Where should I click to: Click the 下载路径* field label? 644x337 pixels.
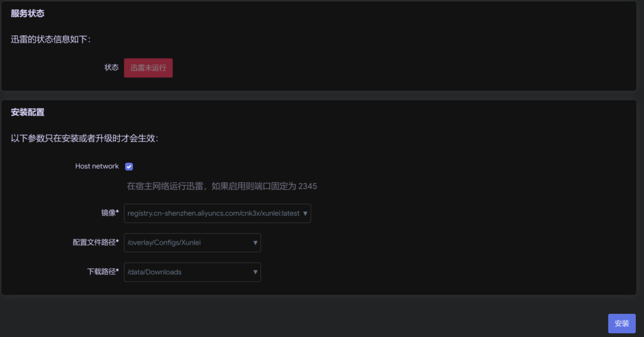click(x=103, y=272)
